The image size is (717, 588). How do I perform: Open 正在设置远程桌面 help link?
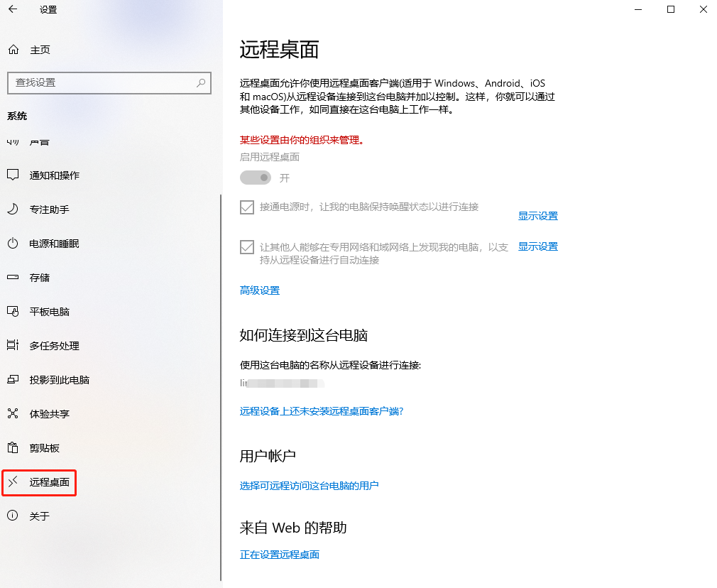pyautogui.click(x=280, y=555)
